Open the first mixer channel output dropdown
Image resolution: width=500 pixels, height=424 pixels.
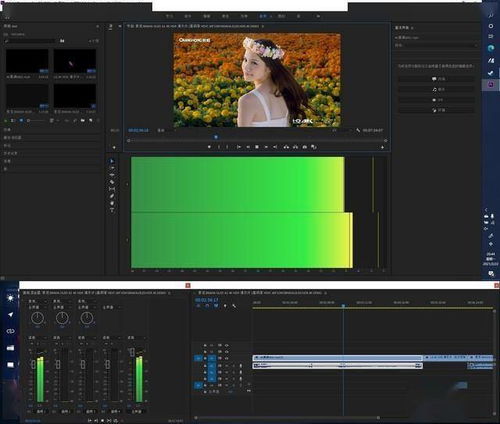pyautogui.click(x=37, y=307)
